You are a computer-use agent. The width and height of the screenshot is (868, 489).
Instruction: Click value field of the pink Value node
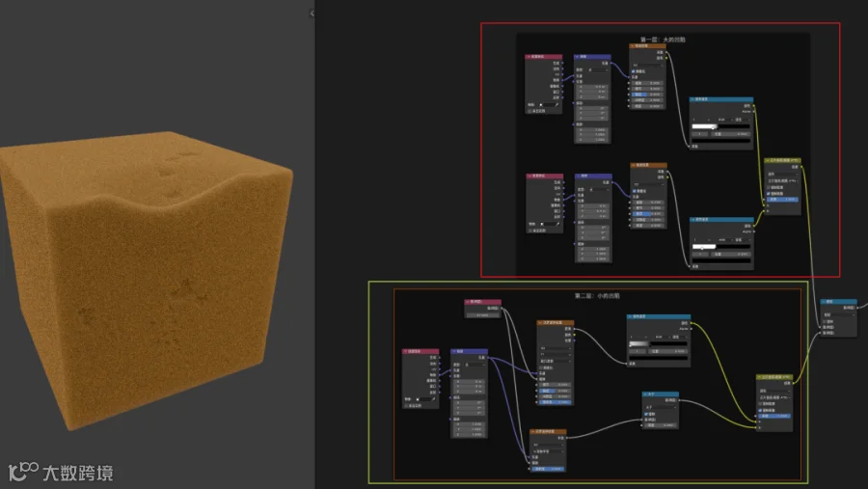(x=482, y=315)
